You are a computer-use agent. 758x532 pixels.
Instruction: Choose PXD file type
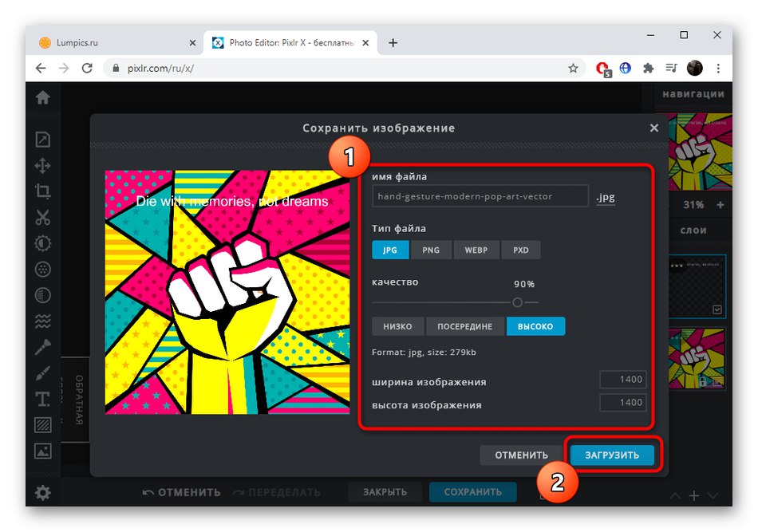521,250
